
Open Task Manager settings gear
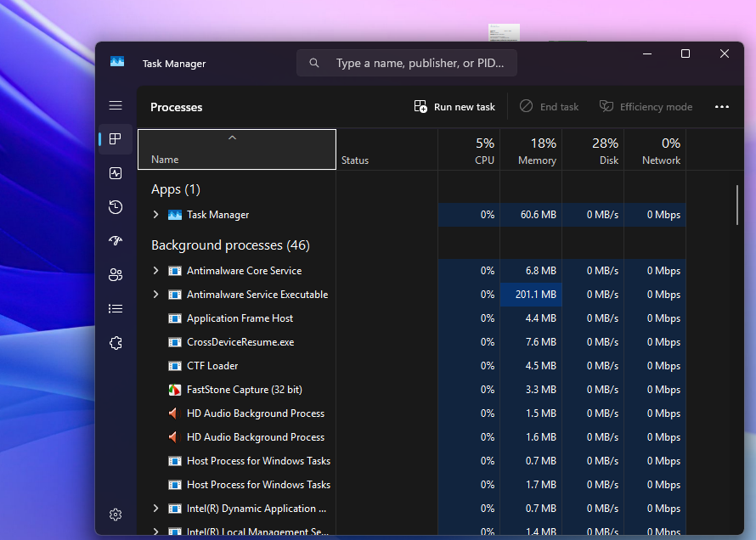pyautogui.click(x=116, y=515)
